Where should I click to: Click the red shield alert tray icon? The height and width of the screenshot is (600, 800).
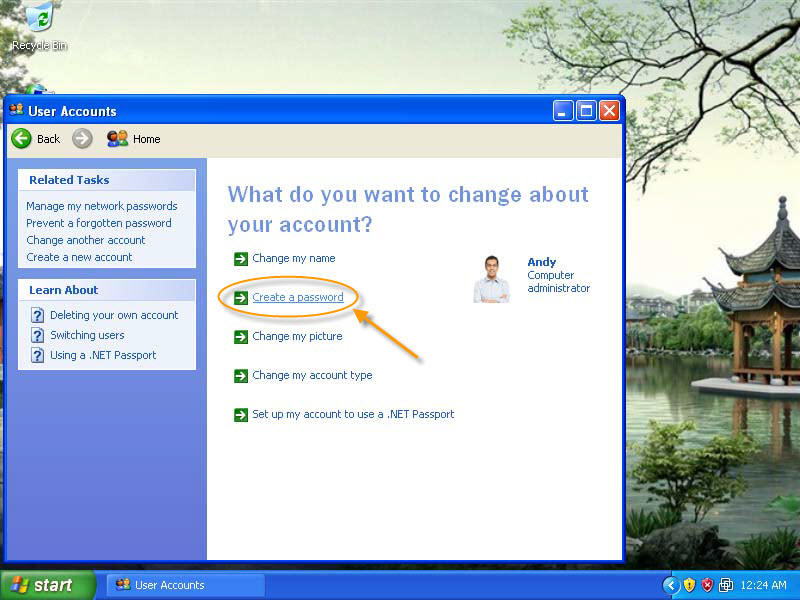tap(707, 585)
